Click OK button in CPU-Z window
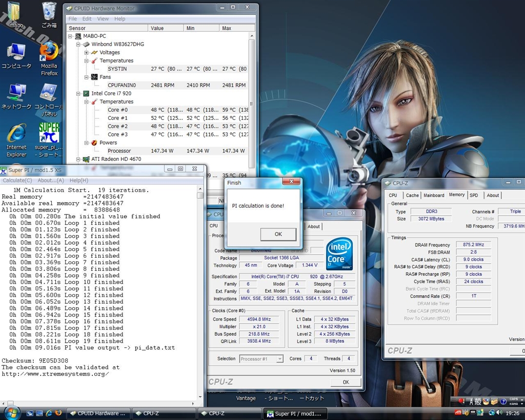The width and height of the screenshot is (525, 420). 346,382
